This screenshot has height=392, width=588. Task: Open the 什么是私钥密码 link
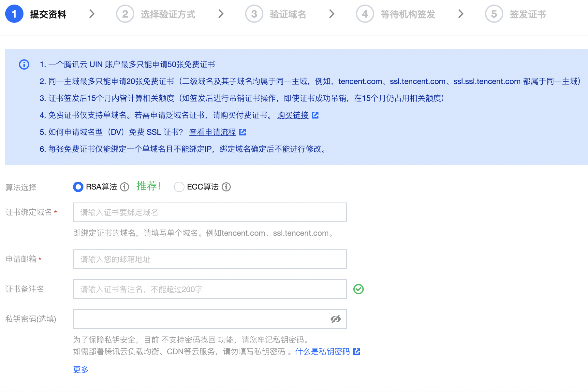[322, 352]
